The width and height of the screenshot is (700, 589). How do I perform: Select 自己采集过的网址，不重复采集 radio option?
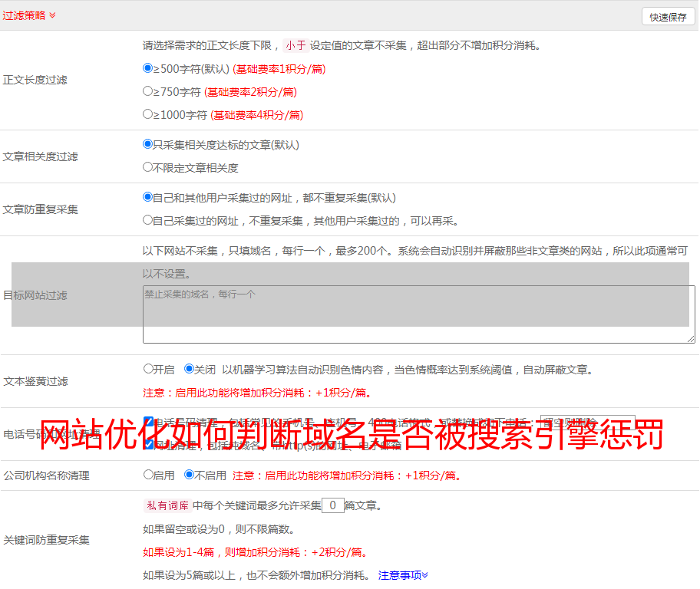coord(148,220)
